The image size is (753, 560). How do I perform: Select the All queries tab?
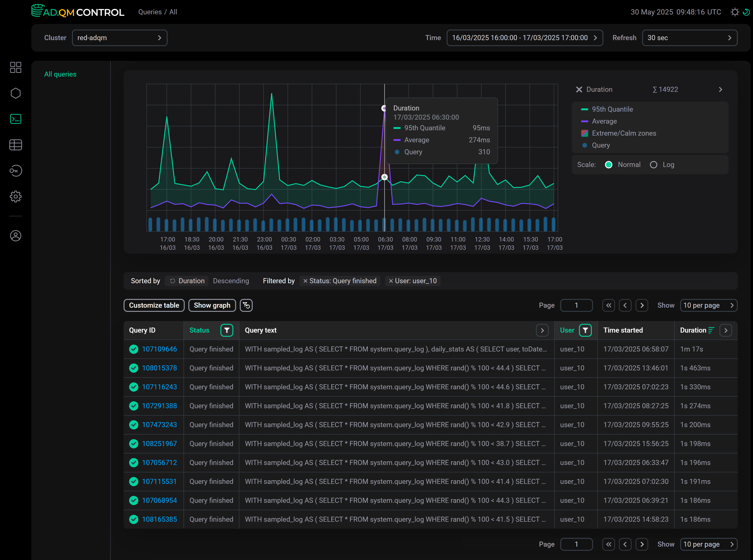[60, 74]
